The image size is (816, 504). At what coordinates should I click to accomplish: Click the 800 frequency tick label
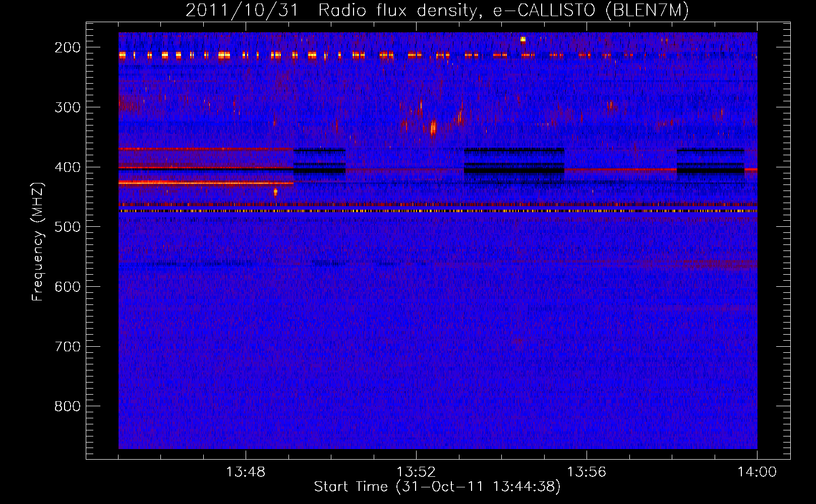coord(67,406)
